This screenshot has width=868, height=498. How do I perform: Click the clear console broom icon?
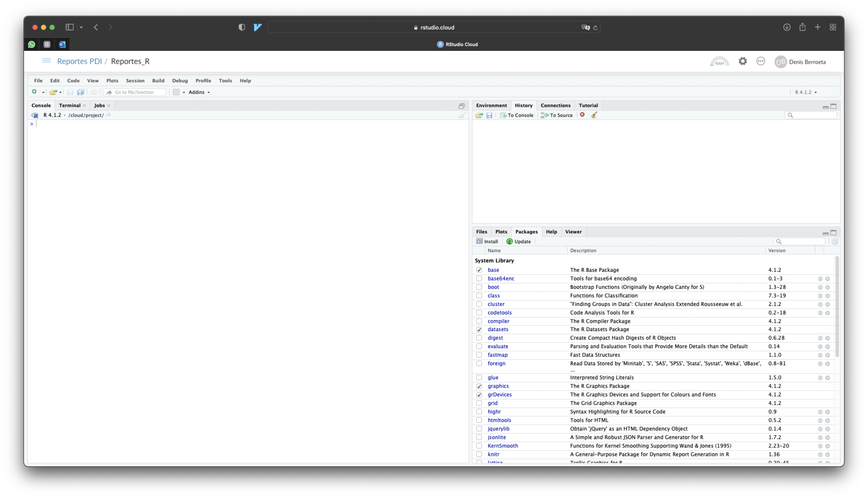point(462,115)
